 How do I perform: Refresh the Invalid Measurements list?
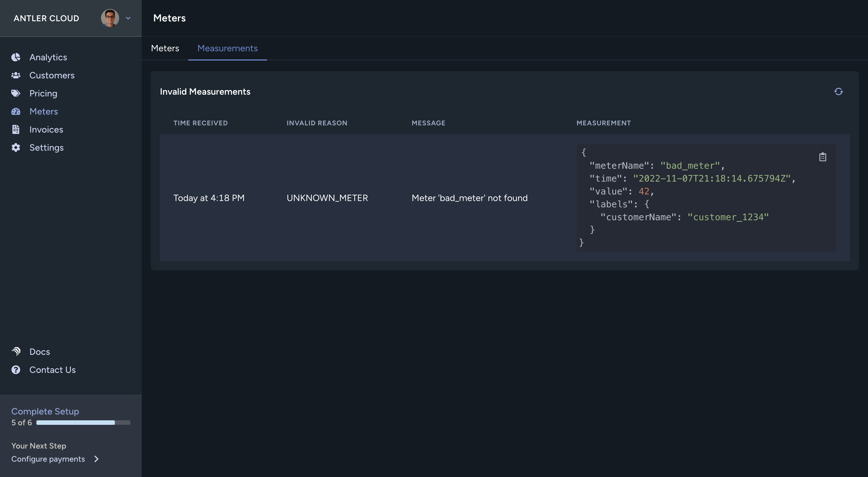[x=838, y=91]
